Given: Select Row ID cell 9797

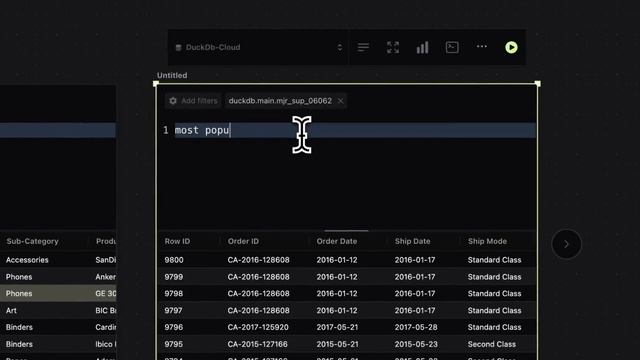Looking at the screenshot, I should [x=173, y=311].
